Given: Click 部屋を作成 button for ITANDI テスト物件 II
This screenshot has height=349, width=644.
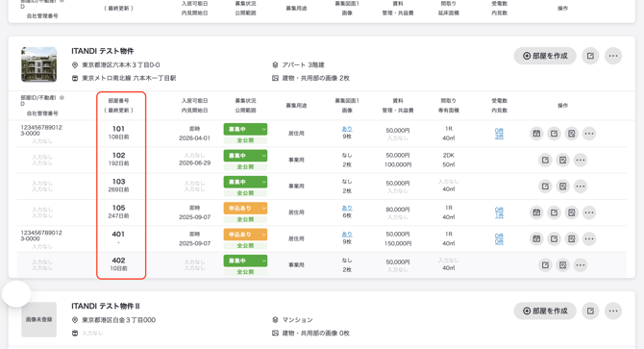Looking at the screenshot, I should pyautogui.click(x=545, y=311).
